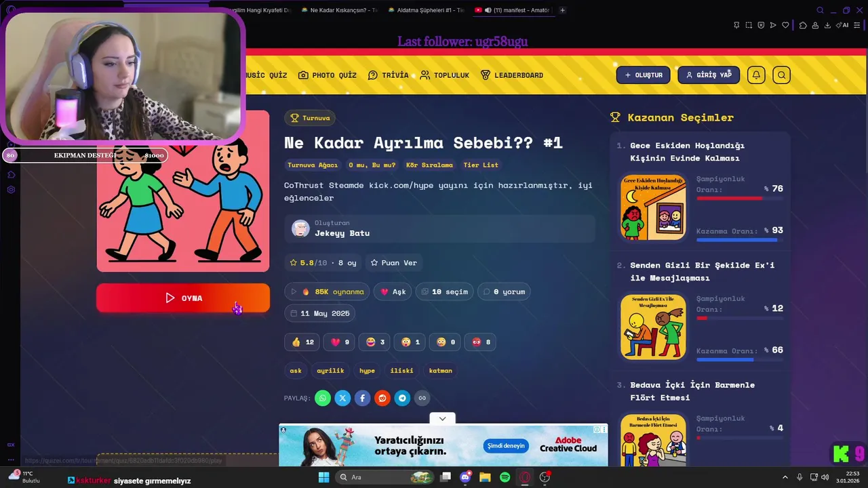Image resolution: width=868 pixels, height=488 pixels.
Task: Share the quiz on X (Twitter)
Action: pos(342,398)
